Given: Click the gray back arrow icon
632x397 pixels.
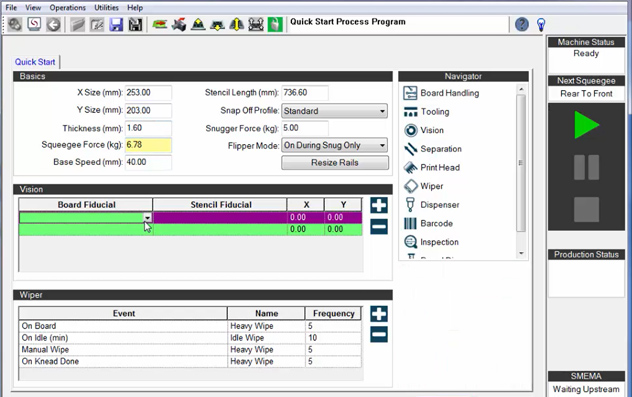Looking at the screenshot, I should 53,25.
